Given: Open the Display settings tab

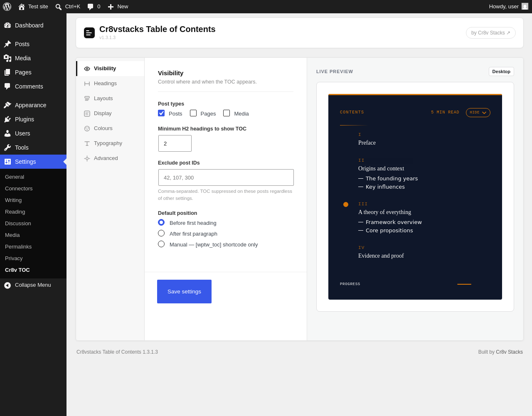Looking at the screenshot, I should tap(111, 113).
